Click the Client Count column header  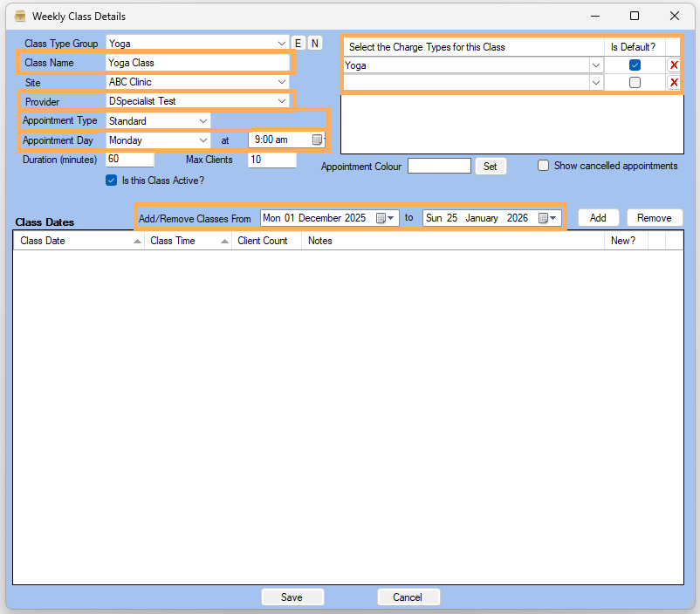pos(263,241)
